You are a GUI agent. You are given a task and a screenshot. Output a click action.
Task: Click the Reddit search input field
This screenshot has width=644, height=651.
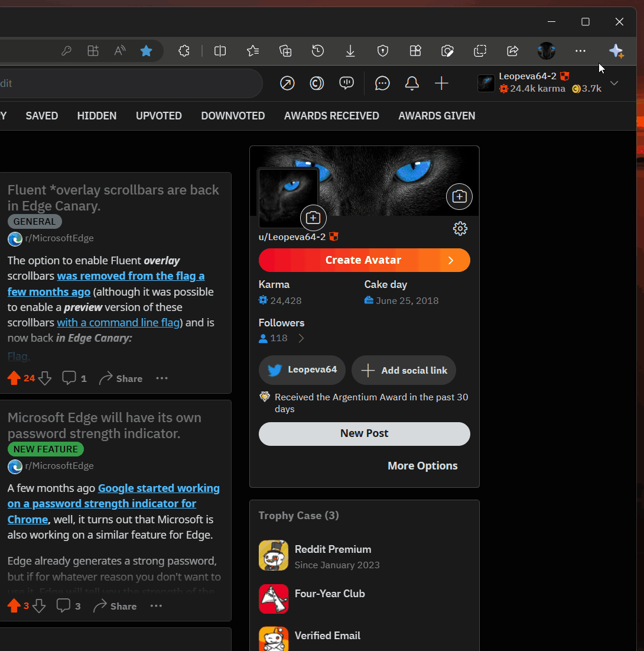[x=130, y=83]
